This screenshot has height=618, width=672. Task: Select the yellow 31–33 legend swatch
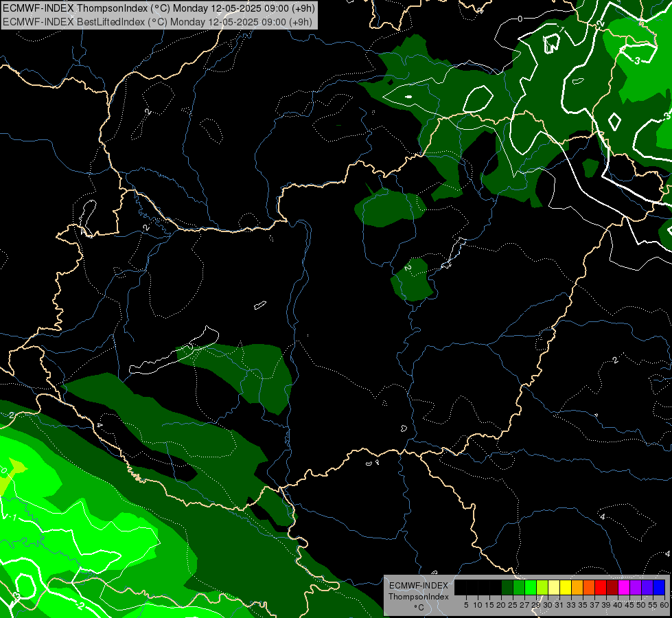click(x=566, y=587)
